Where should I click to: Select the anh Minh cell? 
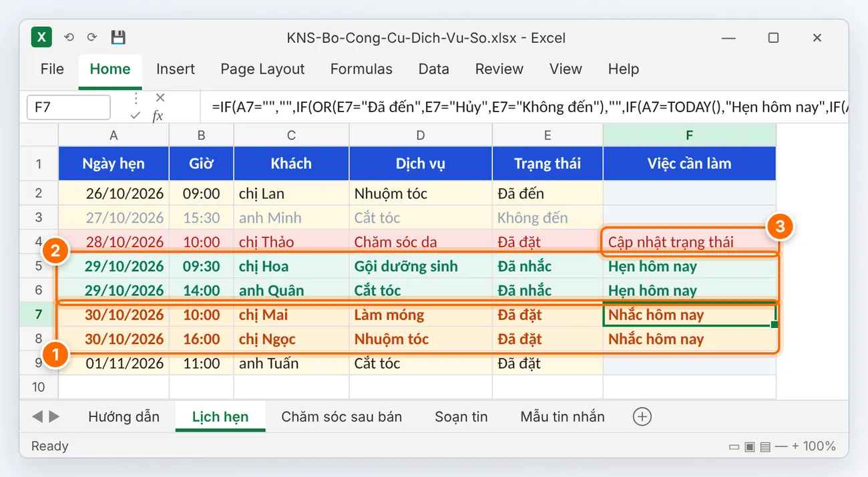(x=291, y=218)
